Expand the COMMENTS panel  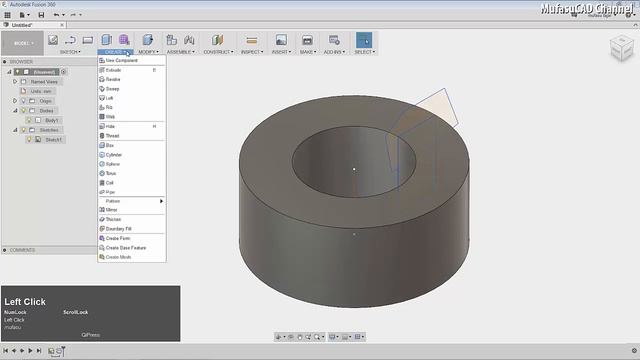[4, 250]
